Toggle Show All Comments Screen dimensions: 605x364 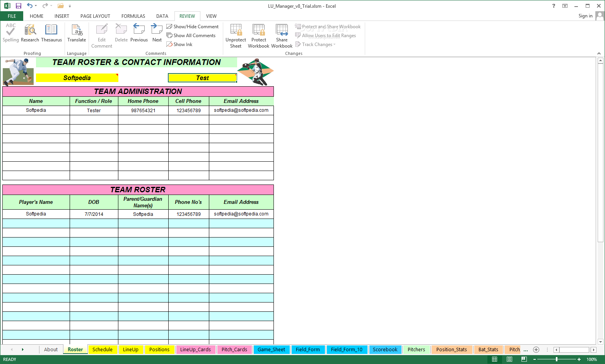click(x=191, y=36)
